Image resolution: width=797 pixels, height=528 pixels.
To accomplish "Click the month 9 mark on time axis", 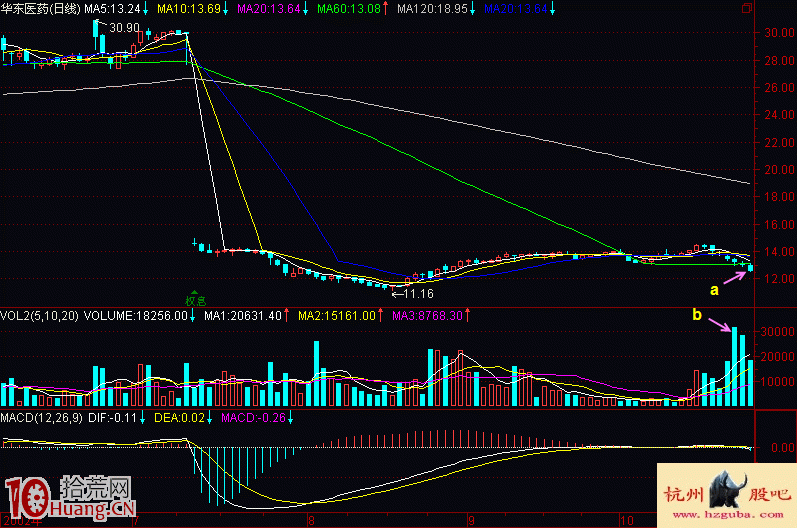I will 469,520.
